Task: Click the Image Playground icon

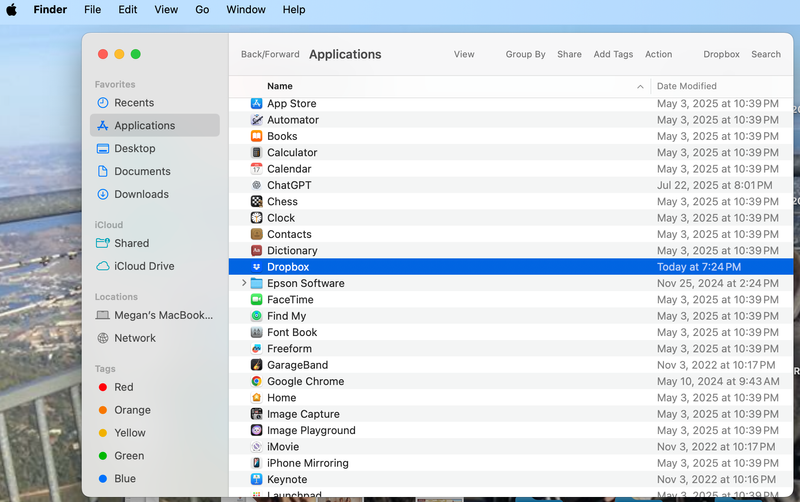Action: point(257,430)
